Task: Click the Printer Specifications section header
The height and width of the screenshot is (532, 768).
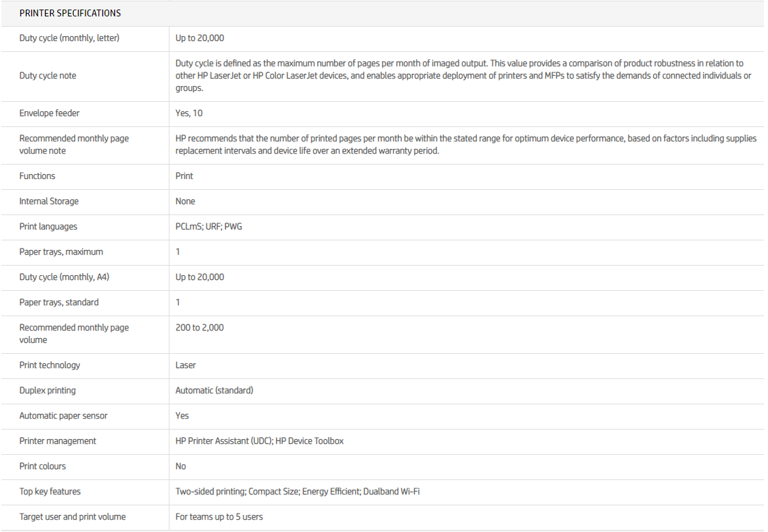Action: (70, 13)
